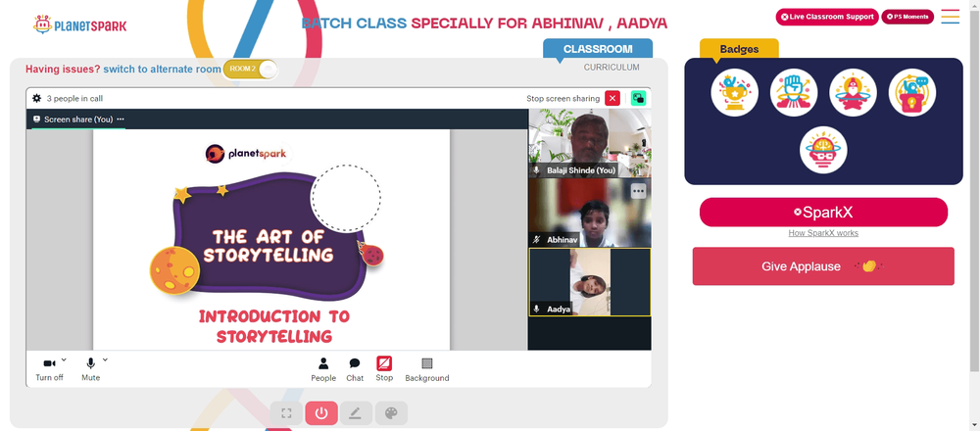This screenshot has height=431, width=980.
Task: Open Background effects options
Action: pyautogui.click(x=427, y=369)
